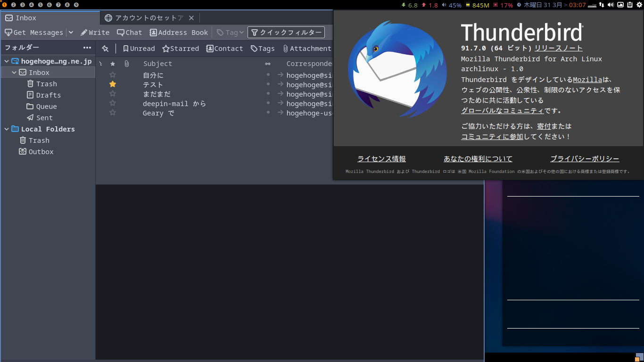Switch to the Inbox tab

coord(50,18)
